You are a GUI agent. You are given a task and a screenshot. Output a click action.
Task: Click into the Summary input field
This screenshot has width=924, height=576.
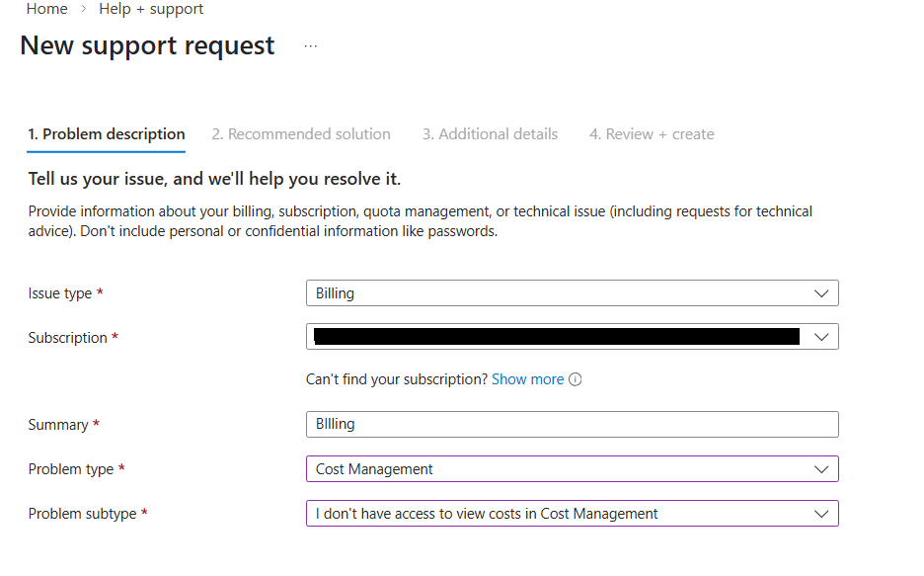click(573, 425)
